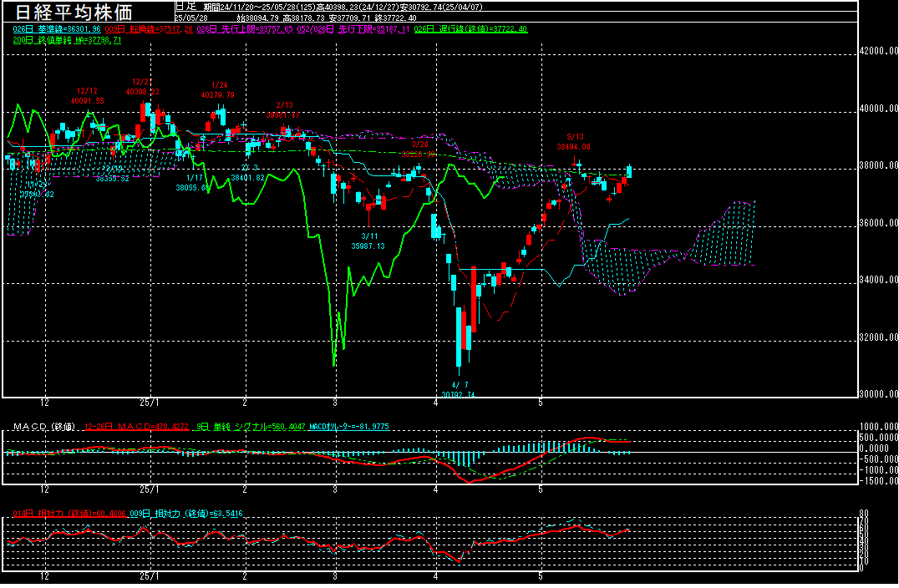Click the 2/13 high annotation label
This screenshot has width=899, height=588.
tap(284, 105)
